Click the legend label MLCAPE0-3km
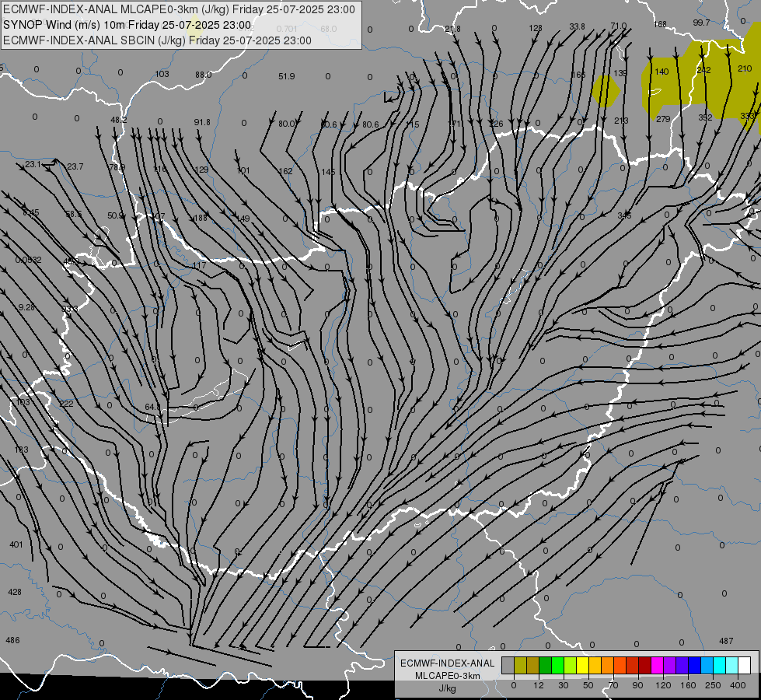The height and width of the screenshot is (700, 761). click(447, 676)
